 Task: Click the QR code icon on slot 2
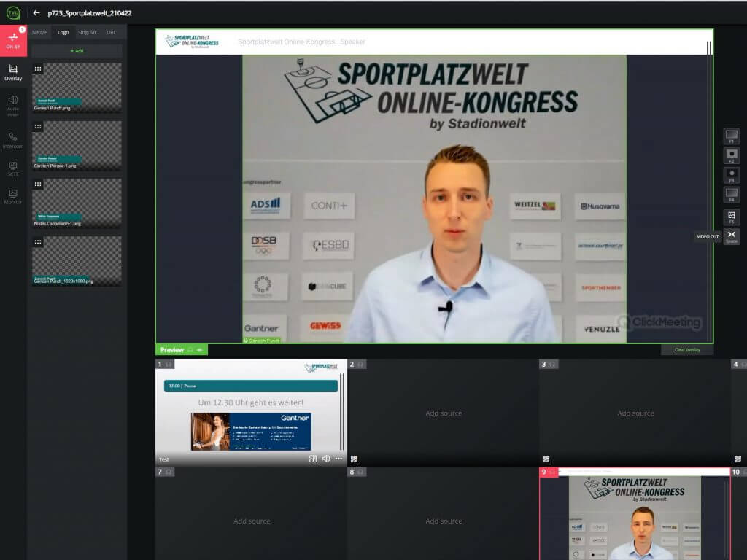[x=354, y=459]
